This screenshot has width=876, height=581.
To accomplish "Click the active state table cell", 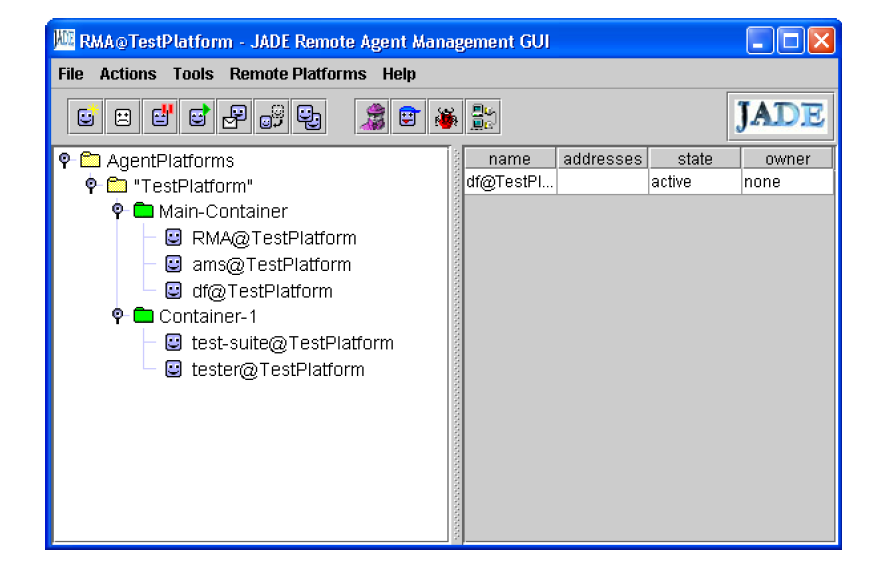I will point(695,182).
